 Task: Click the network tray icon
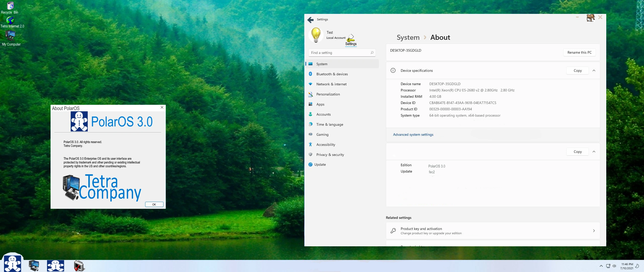coord(608,266)
